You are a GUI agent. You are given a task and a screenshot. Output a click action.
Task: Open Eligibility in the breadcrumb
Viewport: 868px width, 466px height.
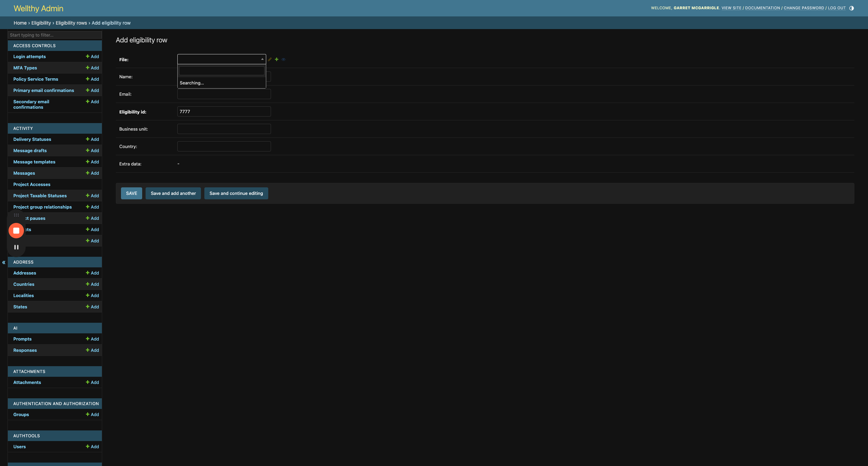[x=41, y=23]
